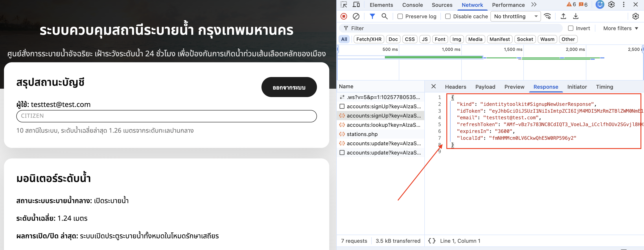Screen dimensions: 644x250
Task: Check the Invert filter checkbox
Action: 570,28
